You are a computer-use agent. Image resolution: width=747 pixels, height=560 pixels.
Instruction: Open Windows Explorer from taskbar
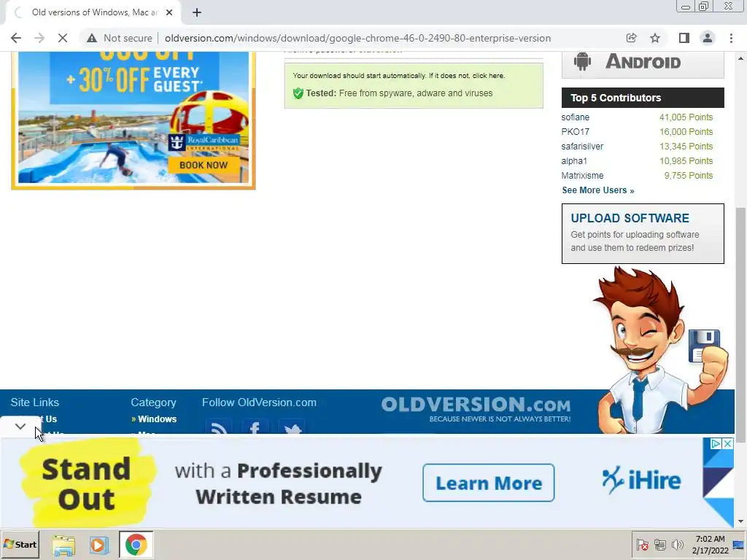[63, 545]
